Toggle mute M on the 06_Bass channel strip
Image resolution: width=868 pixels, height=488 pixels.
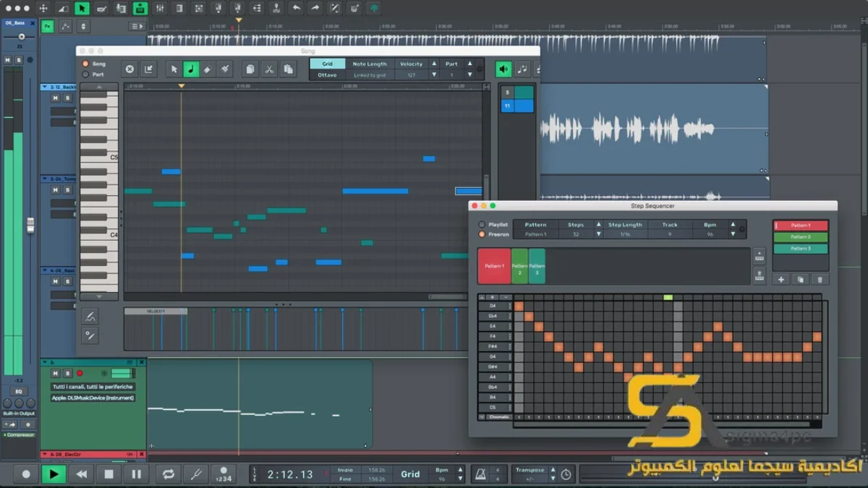(8, 60)
